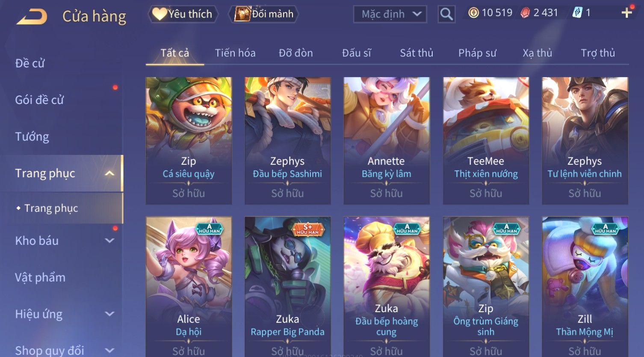Open Gói đề cử sidebar entry

point(39,100)
